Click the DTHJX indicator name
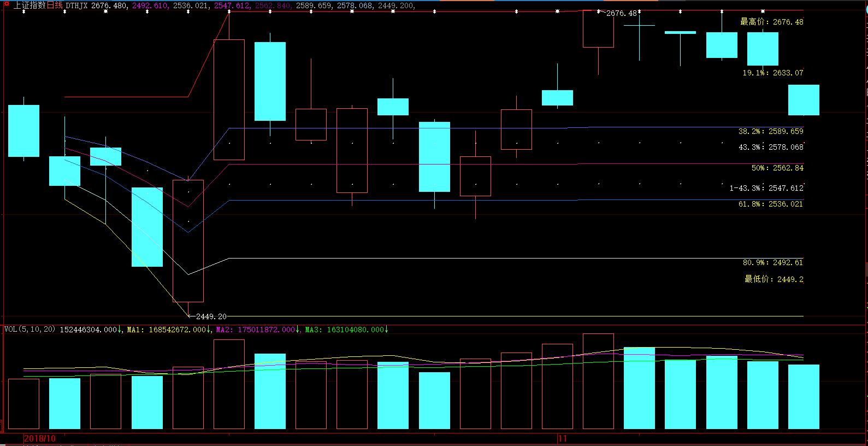The image size is (868, 446). [76, 5]
